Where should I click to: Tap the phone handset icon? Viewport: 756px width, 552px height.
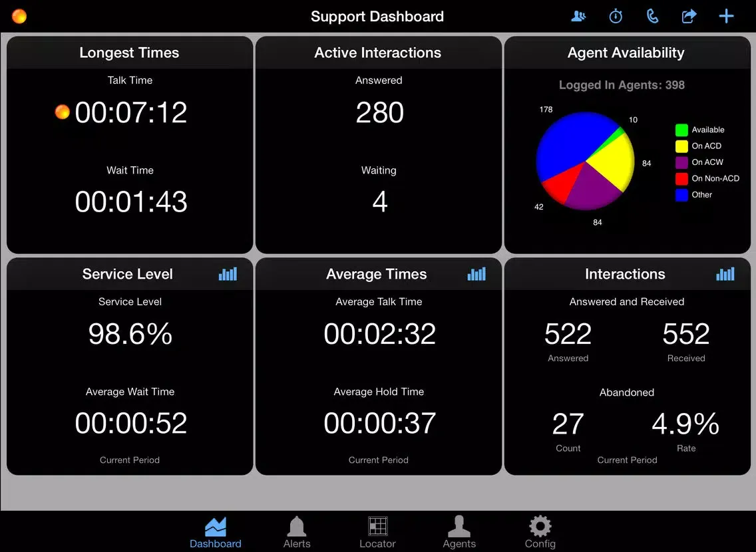click(x=652, y=17)
